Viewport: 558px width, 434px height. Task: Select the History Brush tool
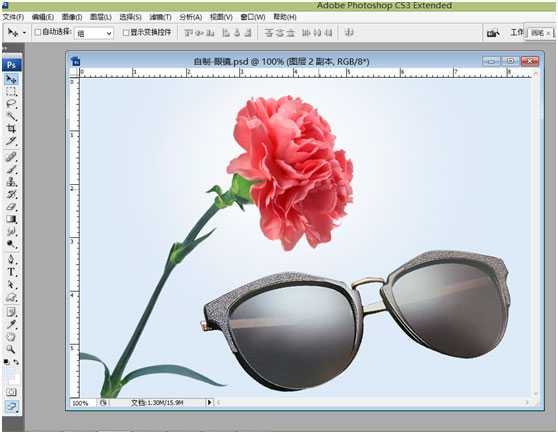[x=12, y=194]
